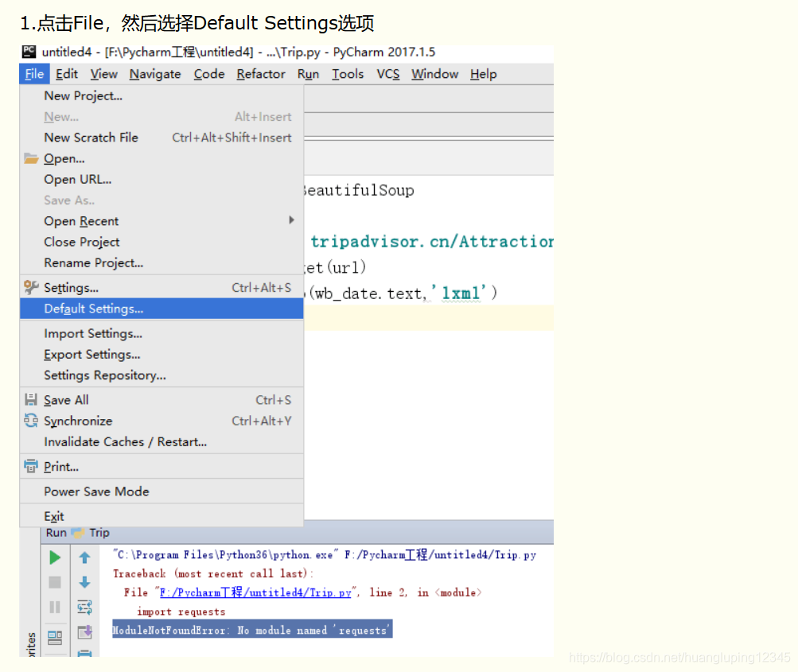Toggle Power Save Mode menu entry
The image size is (798, 672).
[x=162, y=492]
